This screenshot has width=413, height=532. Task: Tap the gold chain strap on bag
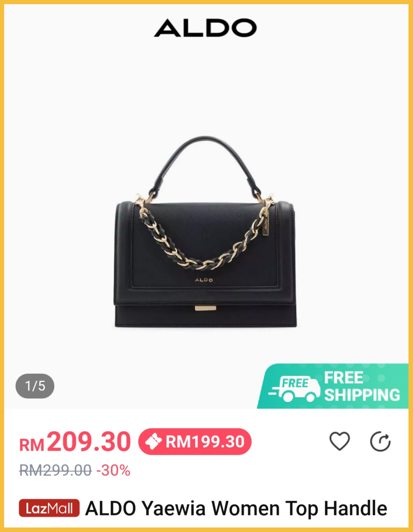coord(204,237)
